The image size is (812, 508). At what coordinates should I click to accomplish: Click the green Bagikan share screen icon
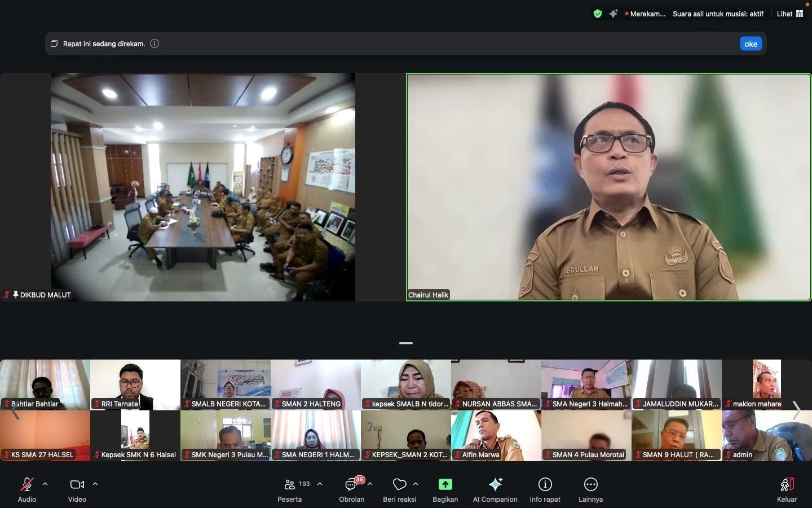click(445, 484)
